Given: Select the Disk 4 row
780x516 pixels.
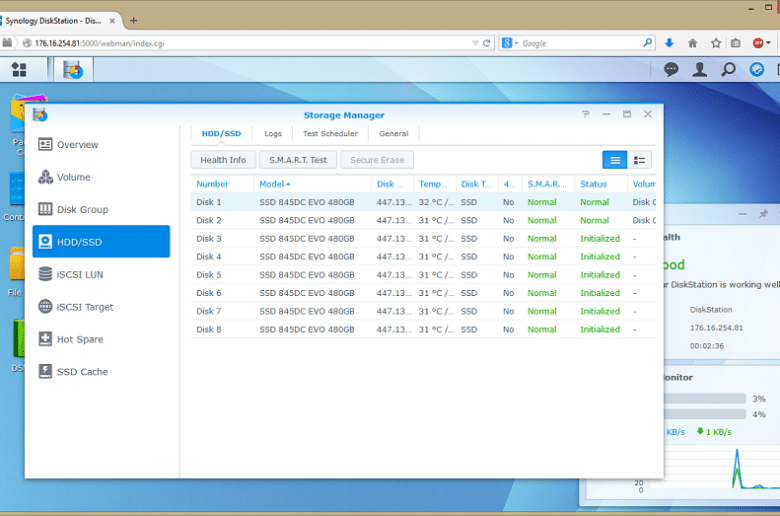Looking at the screenshot, I should pos(423,257).
